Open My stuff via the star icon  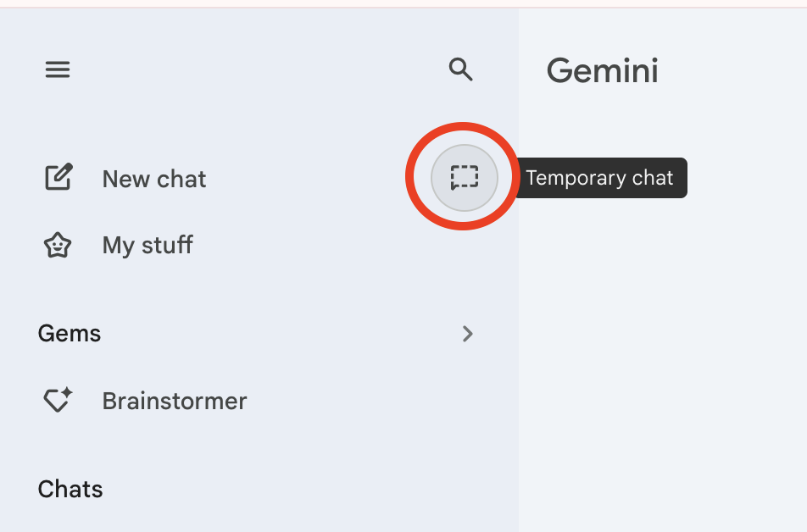(57, 245)
